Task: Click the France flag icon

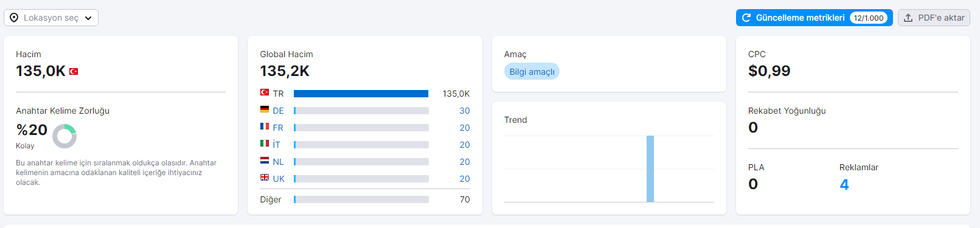Action: [265, 126]
